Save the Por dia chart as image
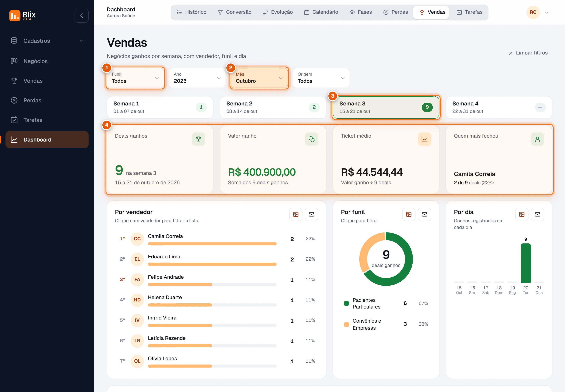Viewport: 565px width, 392px height. [522, 214]
